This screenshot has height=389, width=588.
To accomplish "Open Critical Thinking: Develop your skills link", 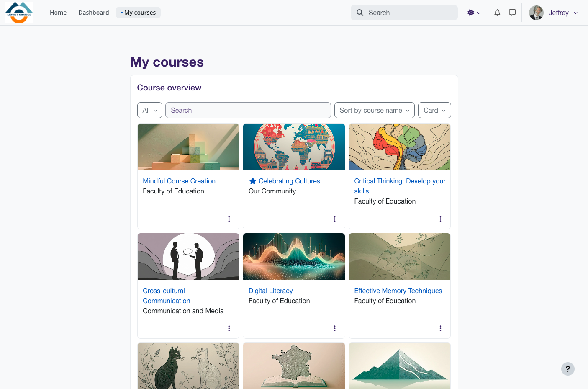I will pyautogui.click(x=400, y=186).
